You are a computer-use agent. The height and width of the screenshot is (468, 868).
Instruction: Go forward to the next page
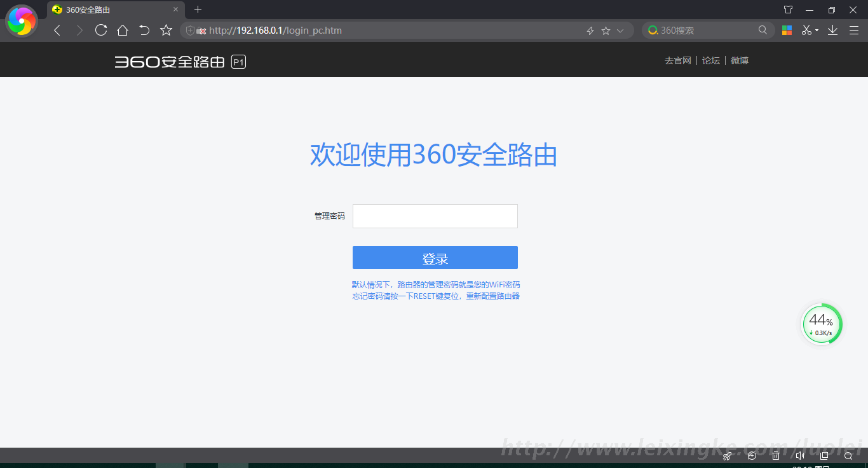79,31
